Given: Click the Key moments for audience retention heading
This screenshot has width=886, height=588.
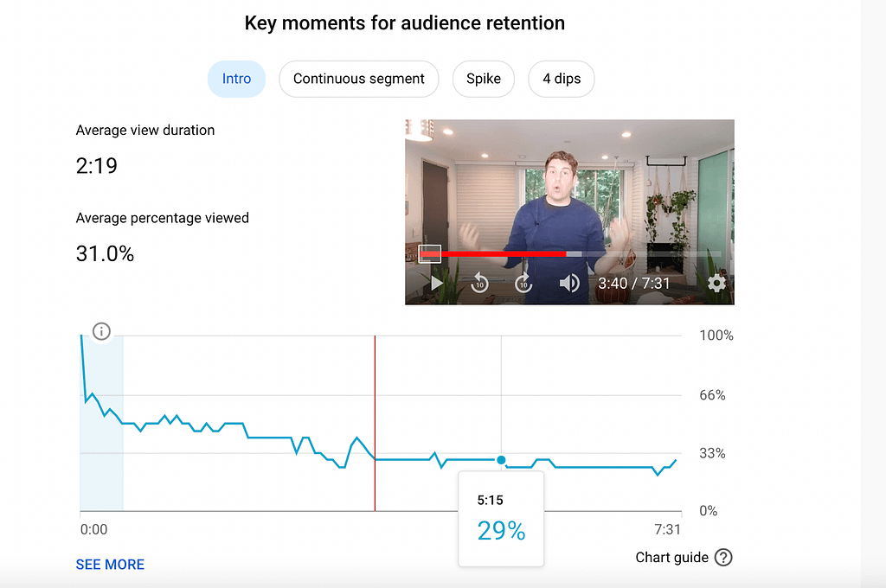Looking at the screenshot, I should (405, 23).
